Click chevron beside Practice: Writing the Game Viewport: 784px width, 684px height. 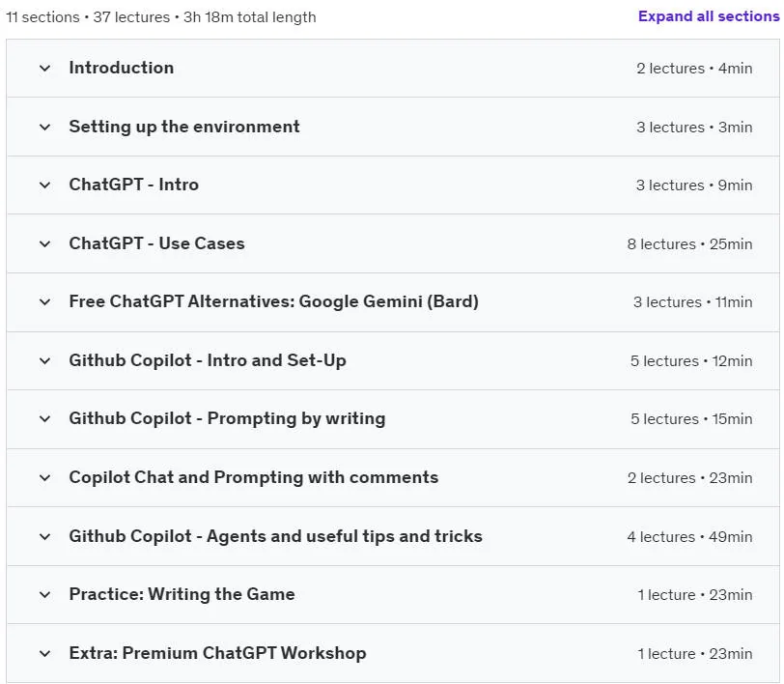pyautogui.click(x=45, y=595)
